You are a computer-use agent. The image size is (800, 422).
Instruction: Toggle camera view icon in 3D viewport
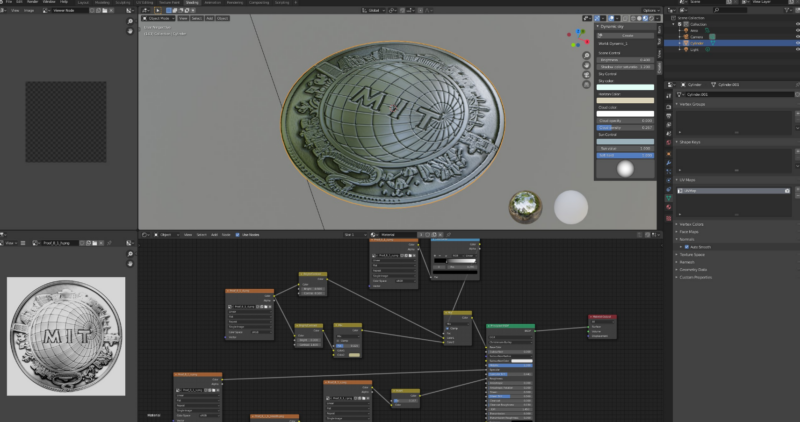tap(586, 75)
